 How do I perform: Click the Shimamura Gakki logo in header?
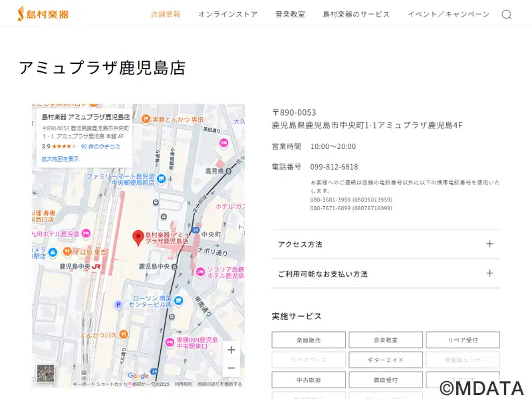43,14
